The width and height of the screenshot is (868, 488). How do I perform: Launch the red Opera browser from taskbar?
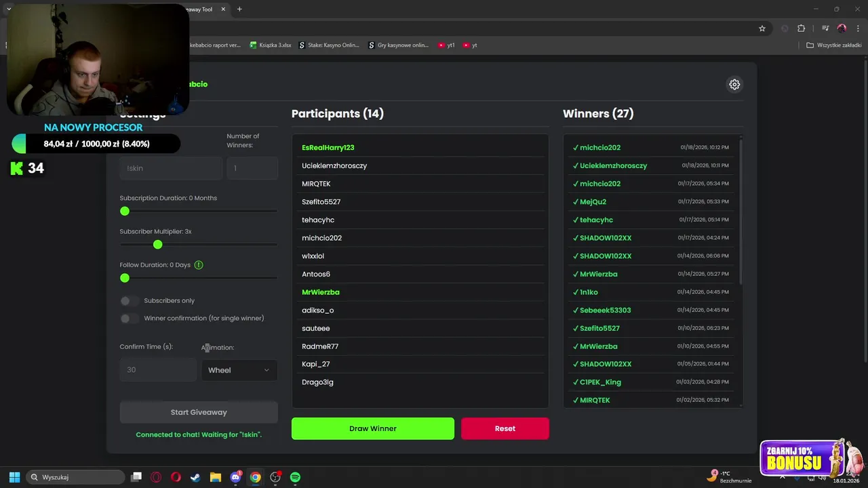tap(176, 477)
